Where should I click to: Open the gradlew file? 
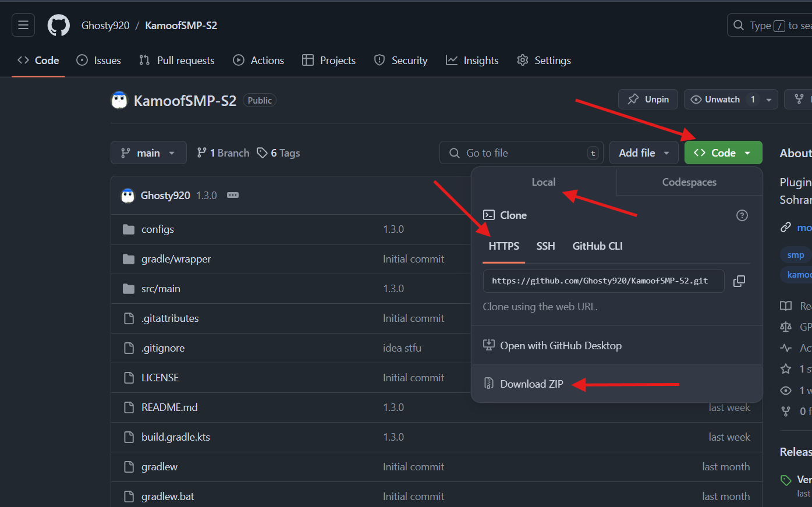[x=159, y=467]
